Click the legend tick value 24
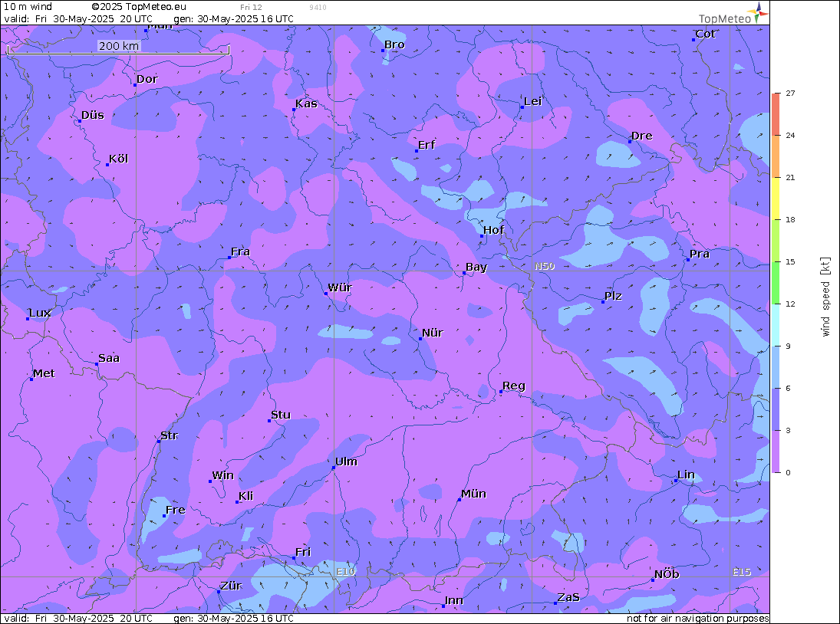The height and width of the screenshot is (624, 840). pos(790,136)
